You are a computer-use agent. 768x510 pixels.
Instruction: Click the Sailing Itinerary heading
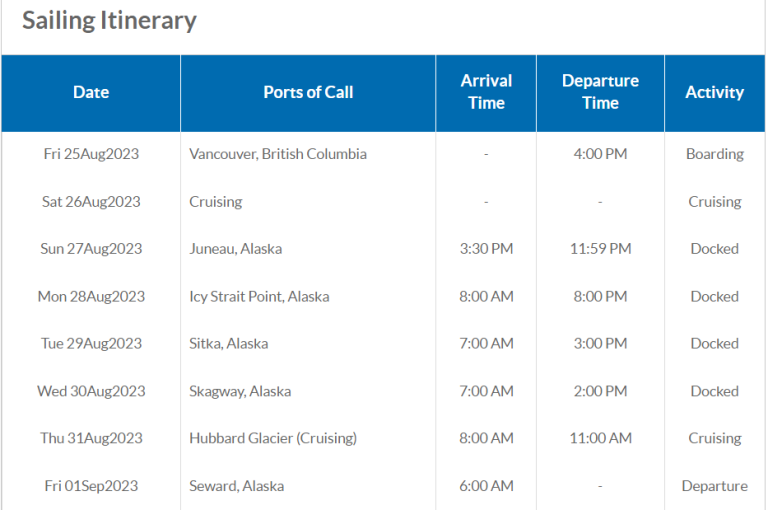coord(109,21)
